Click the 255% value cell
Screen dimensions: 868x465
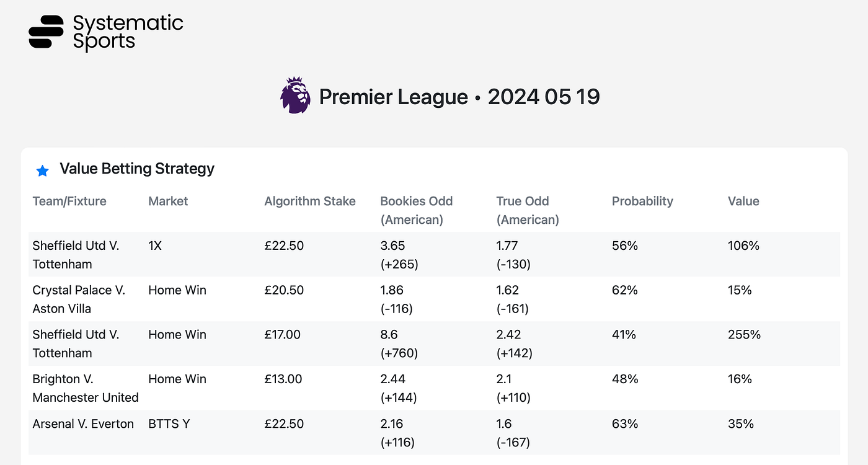tap(744, 335)
